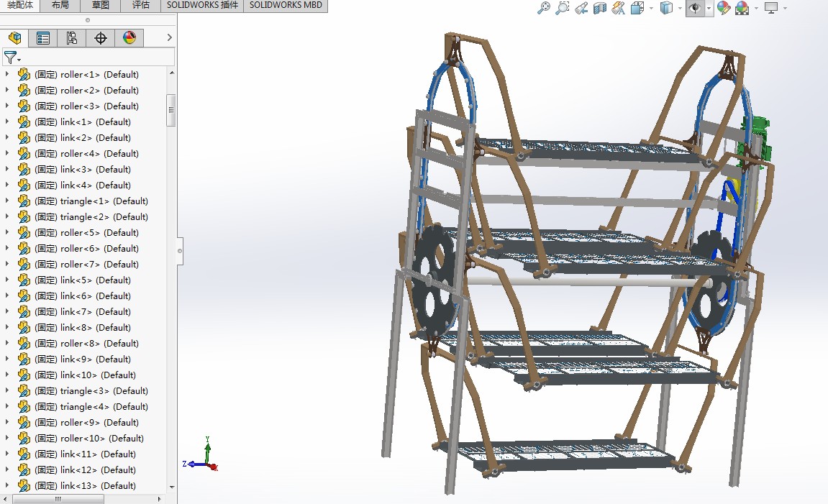Select link<12> component in tree

(x=85, y=469)
